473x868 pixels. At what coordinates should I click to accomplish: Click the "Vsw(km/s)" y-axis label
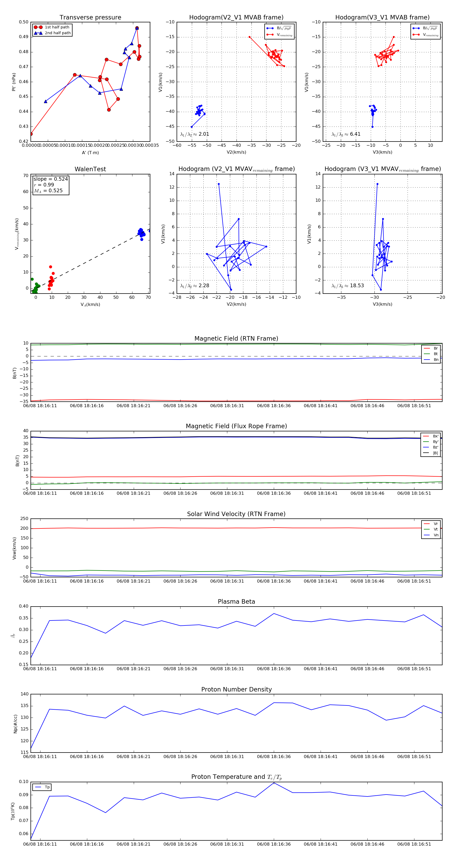click(14, 549)
